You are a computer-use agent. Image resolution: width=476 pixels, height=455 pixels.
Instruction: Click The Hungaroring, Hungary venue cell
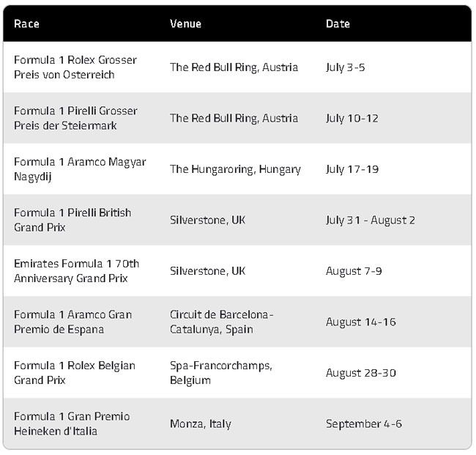(235, 169)
